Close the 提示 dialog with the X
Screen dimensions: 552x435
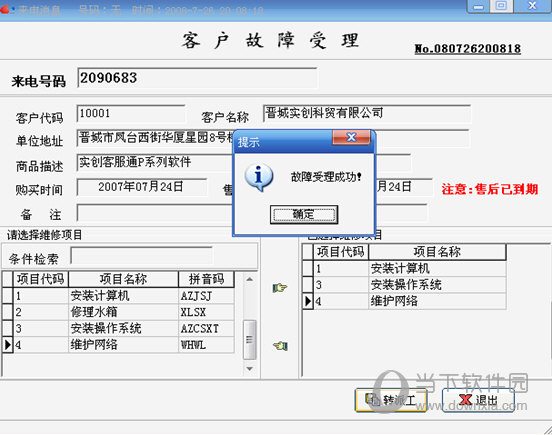click(x=351, y=137)
